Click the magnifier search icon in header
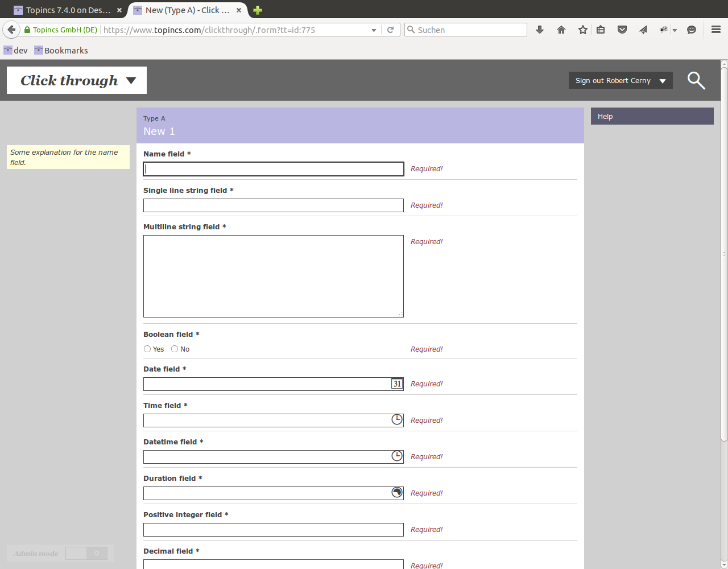 point(696,81)
